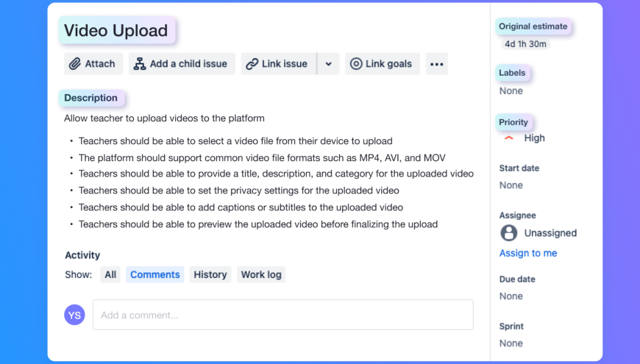Click the paperclip Attach icon
Screen dimensions: 640x364
point(75,64)
